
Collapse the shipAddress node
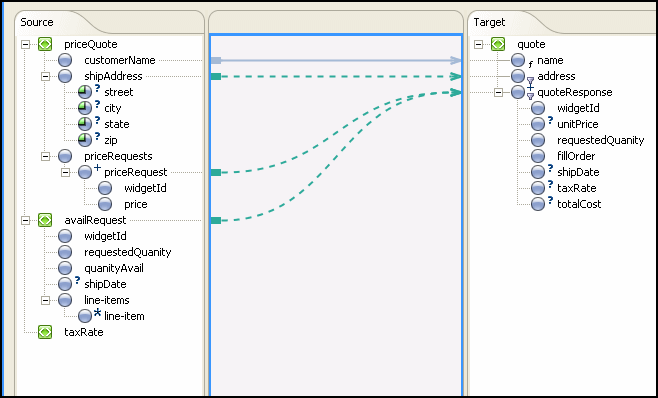(x=45, y=76)
